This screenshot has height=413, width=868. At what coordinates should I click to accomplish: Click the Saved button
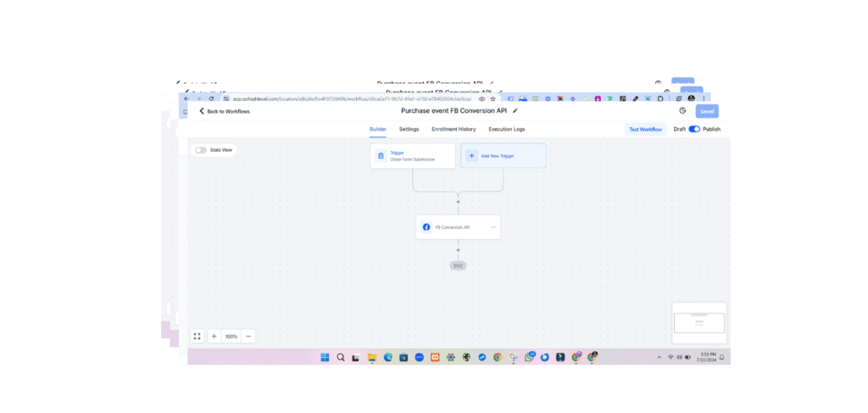(707, 111)
